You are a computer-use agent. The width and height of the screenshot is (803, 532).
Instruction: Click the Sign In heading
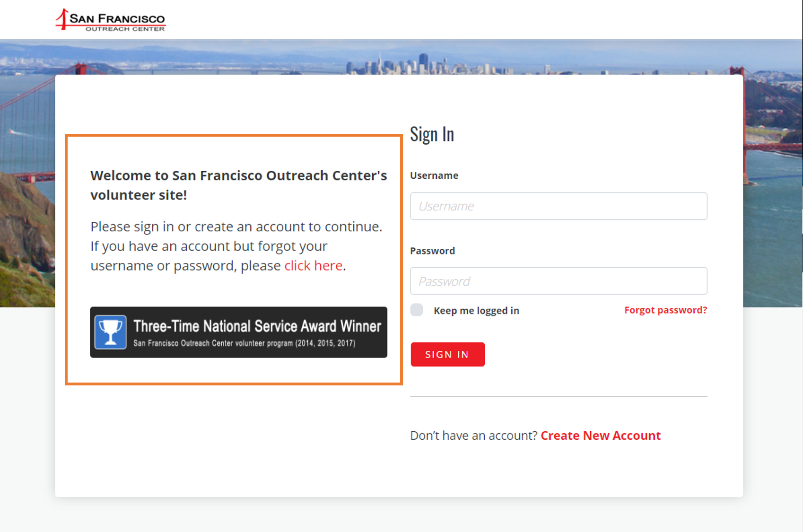pyautogui.click(x=432, y=134)
